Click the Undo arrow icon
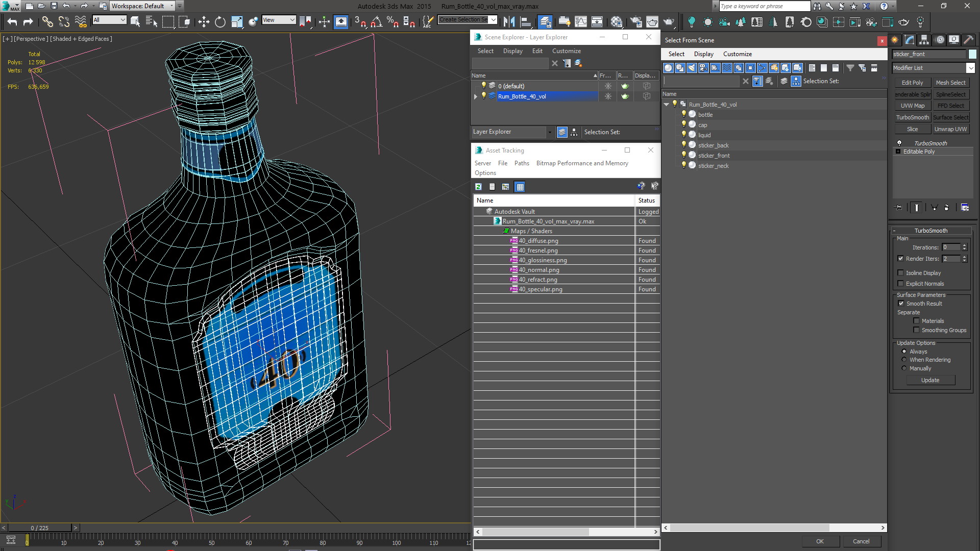The width and height of the screenshot is (980, 551). coord(12,21)
